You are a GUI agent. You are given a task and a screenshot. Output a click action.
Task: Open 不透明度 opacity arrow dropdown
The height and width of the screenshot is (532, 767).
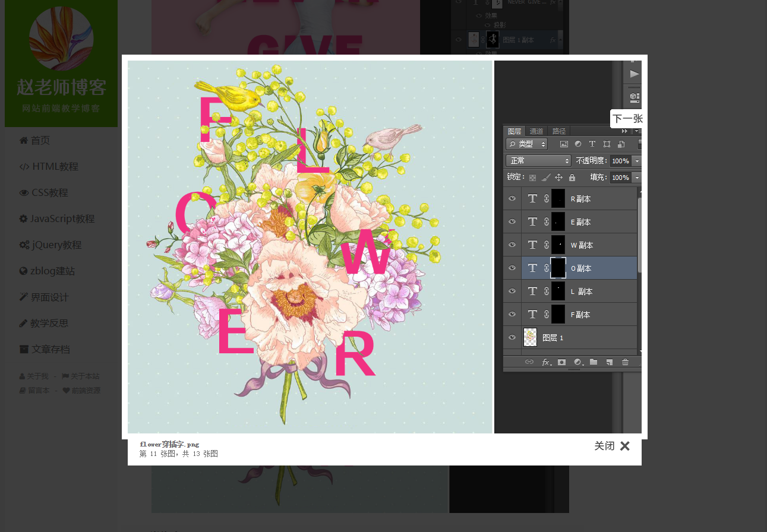click(637, 161)
